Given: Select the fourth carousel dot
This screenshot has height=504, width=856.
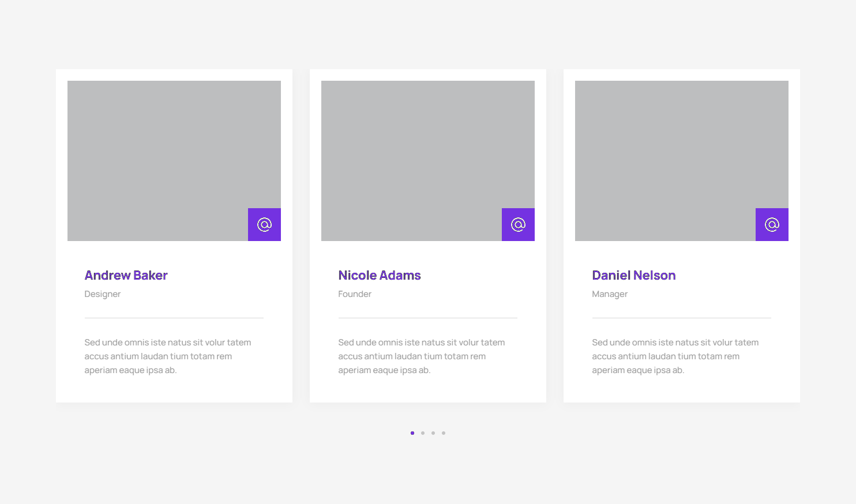Looking at the screenshot, I should point(444,433).
